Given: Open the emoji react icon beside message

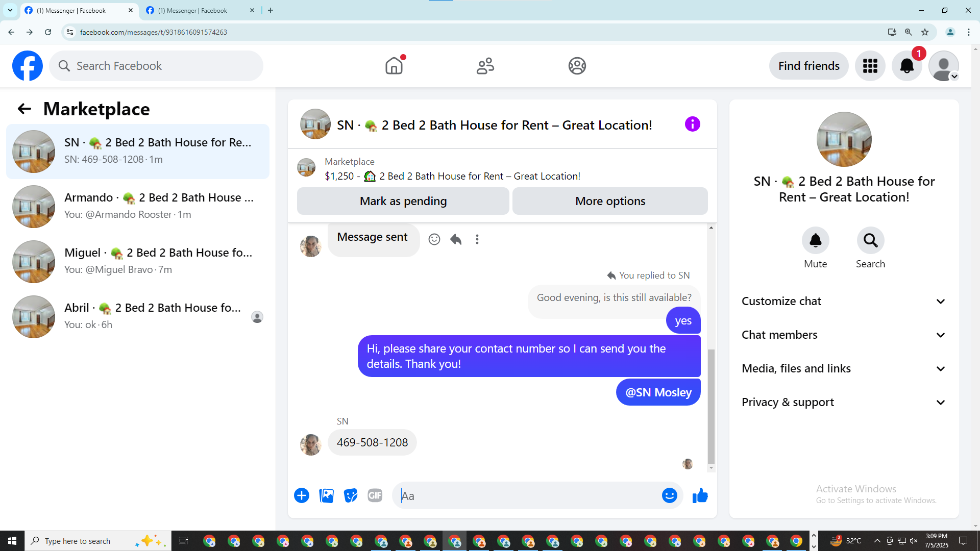Looking at the screenshot, I should click(x=434, y=239).
